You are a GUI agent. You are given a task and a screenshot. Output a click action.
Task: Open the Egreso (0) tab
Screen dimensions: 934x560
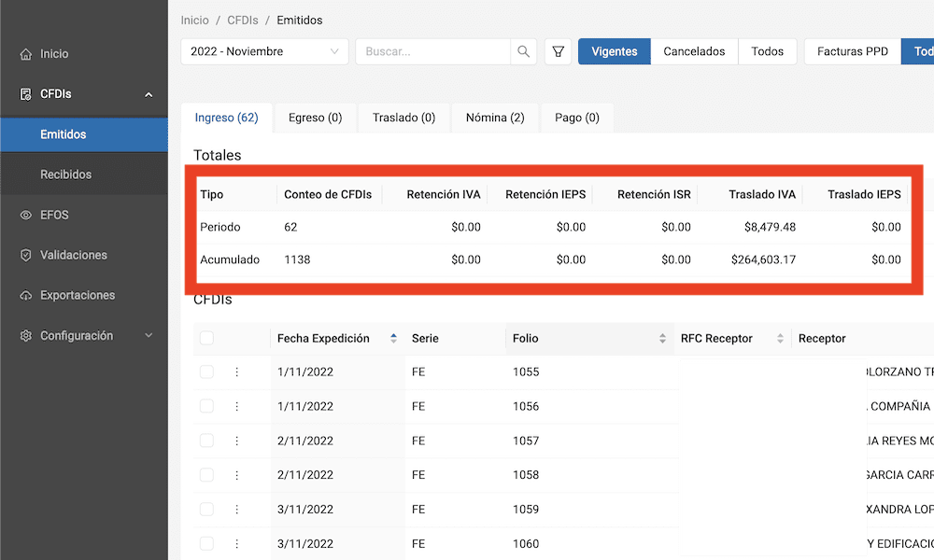pyautogui.click(x=315, y=119)
